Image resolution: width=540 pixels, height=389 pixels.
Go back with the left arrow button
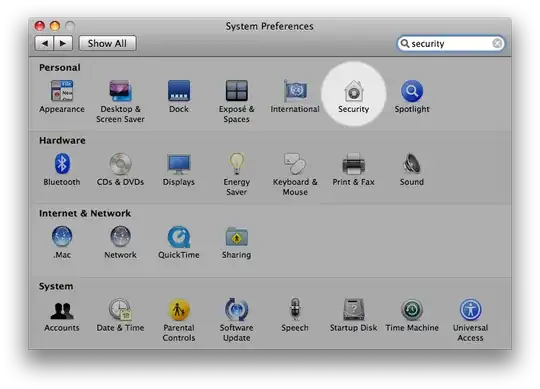point(44,43)
